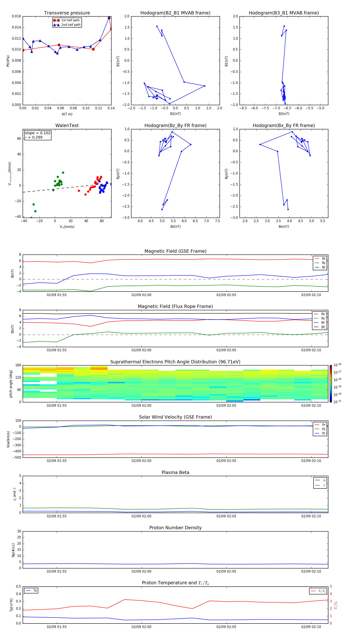Click the "VA(km/s)" x-axis label
Image resolution: width=351 pixels, height=644 pixels.
67,227
